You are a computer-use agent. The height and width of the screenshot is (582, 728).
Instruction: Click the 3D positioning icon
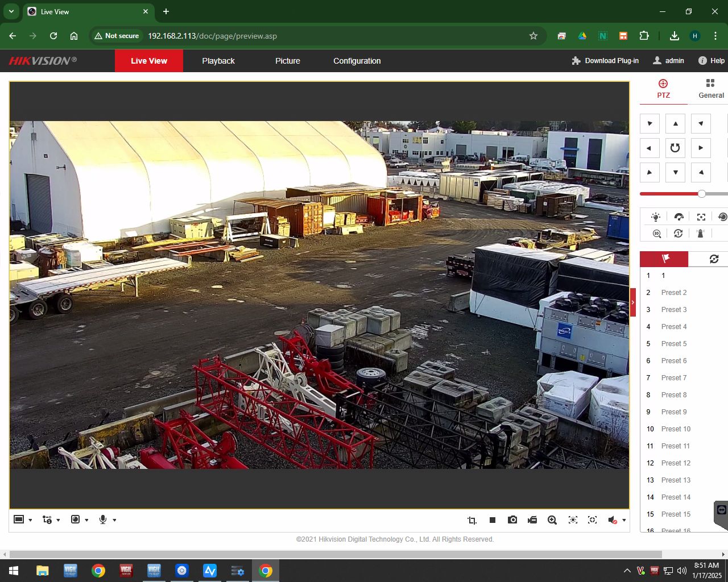tap(657, 234)
